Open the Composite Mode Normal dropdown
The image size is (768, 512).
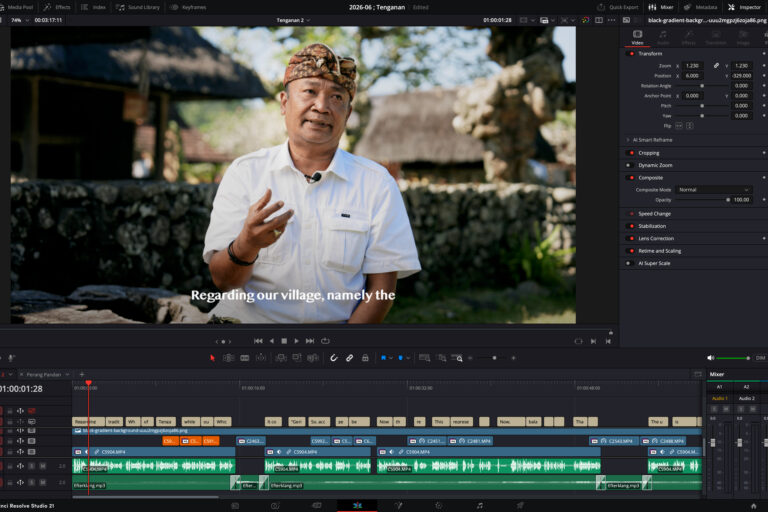[x=713, y=190]
